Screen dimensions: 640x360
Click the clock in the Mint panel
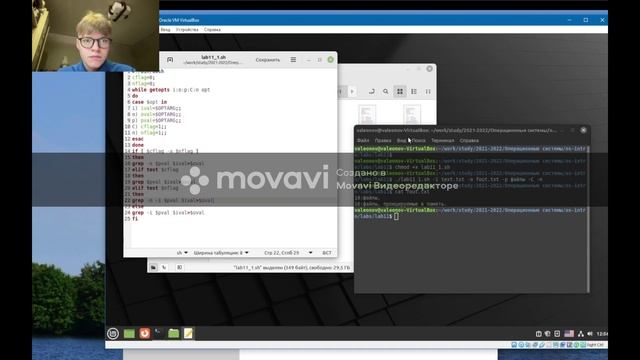[x=602, y=334]
